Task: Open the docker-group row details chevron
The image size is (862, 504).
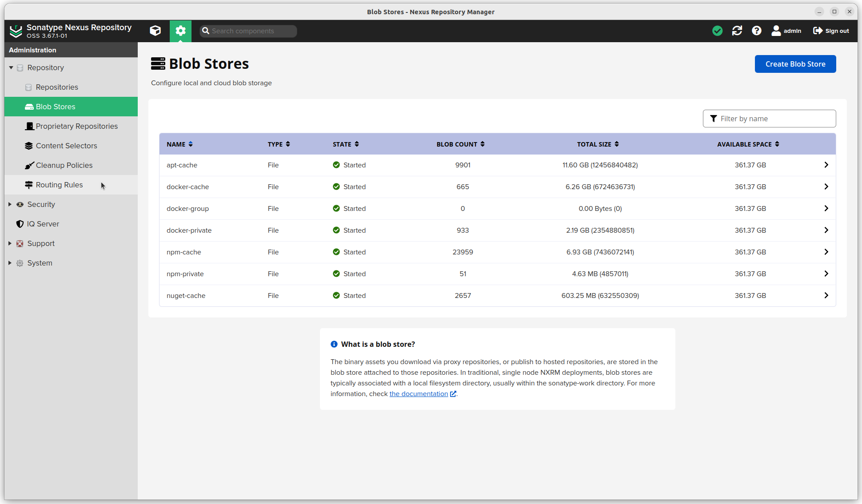Action: point(826,208)
